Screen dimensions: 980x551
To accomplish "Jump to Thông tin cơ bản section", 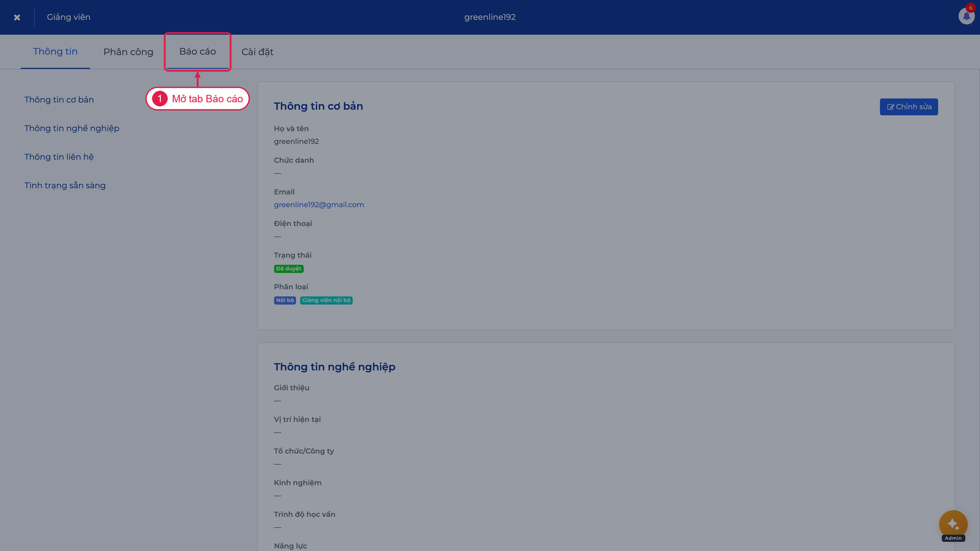I will click(59, 100).
